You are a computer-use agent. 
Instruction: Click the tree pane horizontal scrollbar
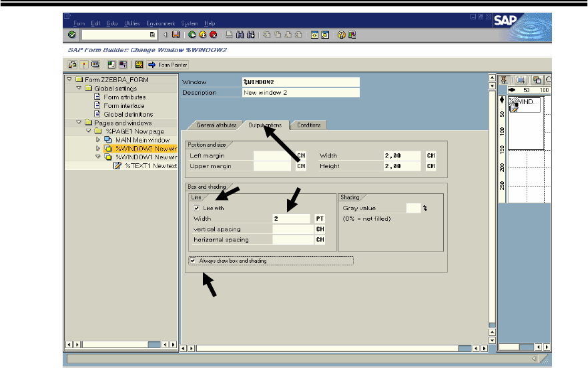pos(121,345)
